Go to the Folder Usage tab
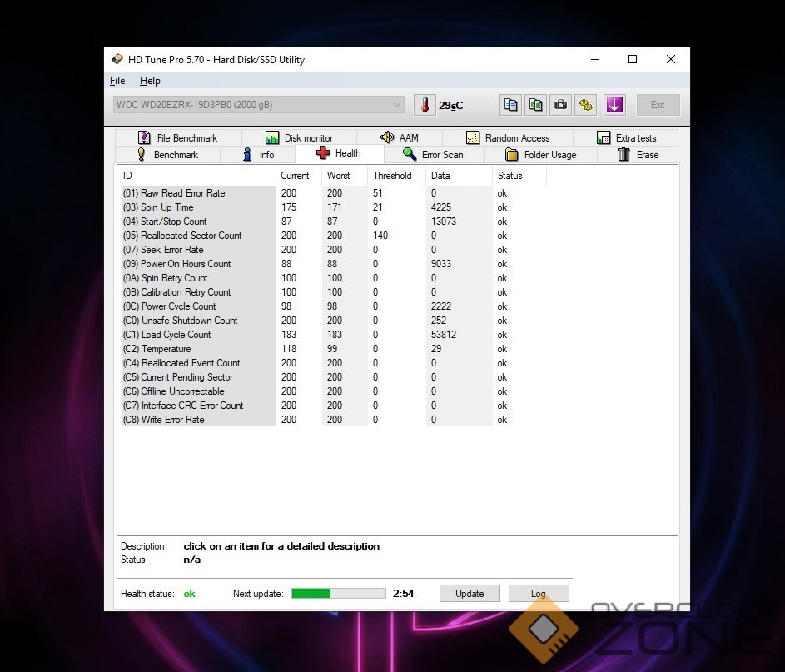This screenshot has width=785, height=672. point(541,155)
